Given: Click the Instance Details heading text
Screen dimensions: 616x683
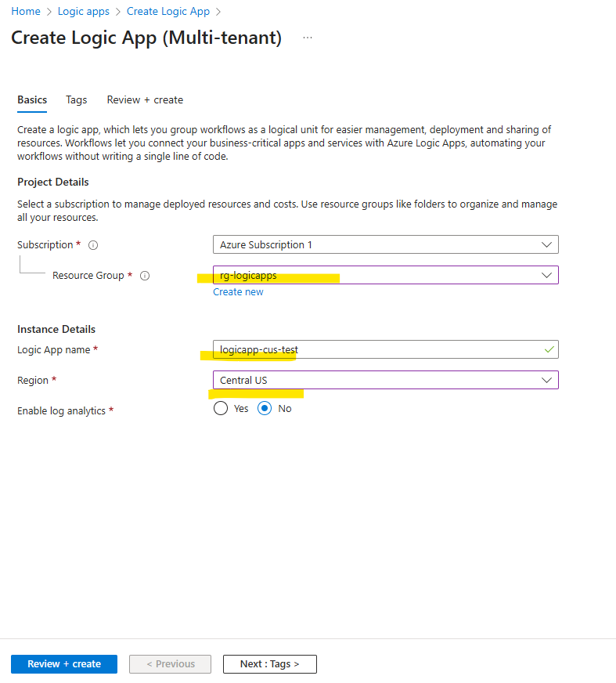Looking at the screenshot, I should click(56, 329).
